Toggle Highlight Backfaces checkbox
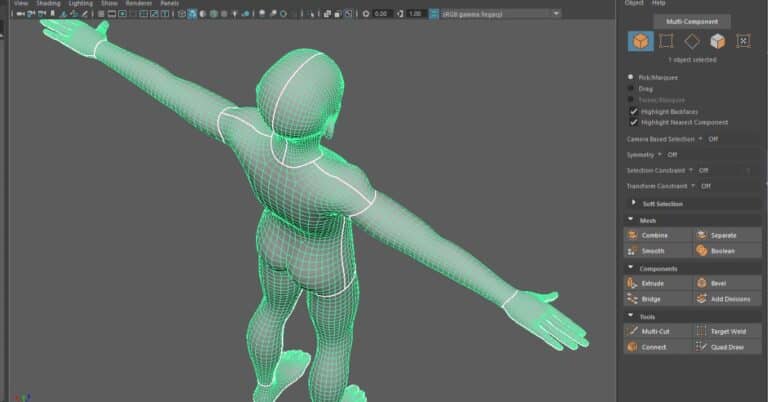Viewport: 768px width, 402px height. pyautogui.click(x=633, y=112)
